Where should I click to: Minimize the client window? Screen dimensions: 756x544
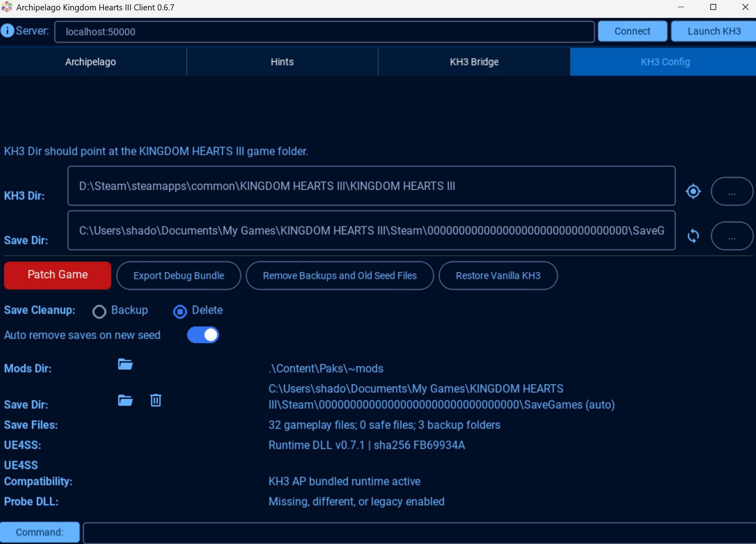[681, 7]
